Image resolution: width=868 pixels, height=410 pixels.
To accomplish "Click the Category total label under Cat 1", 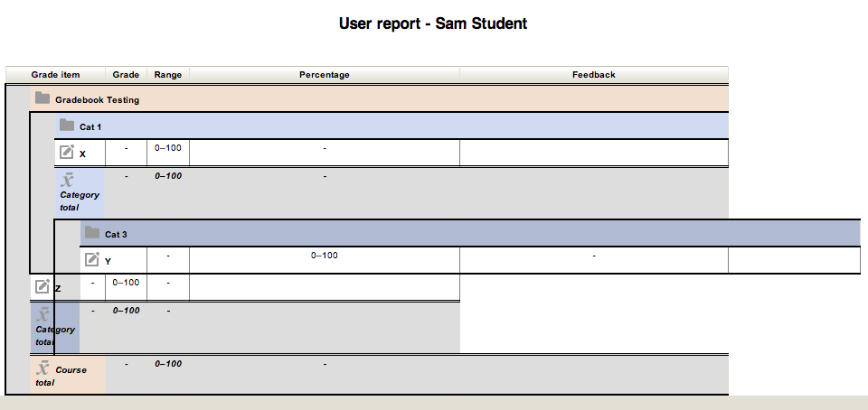I will tap(80, 201).
